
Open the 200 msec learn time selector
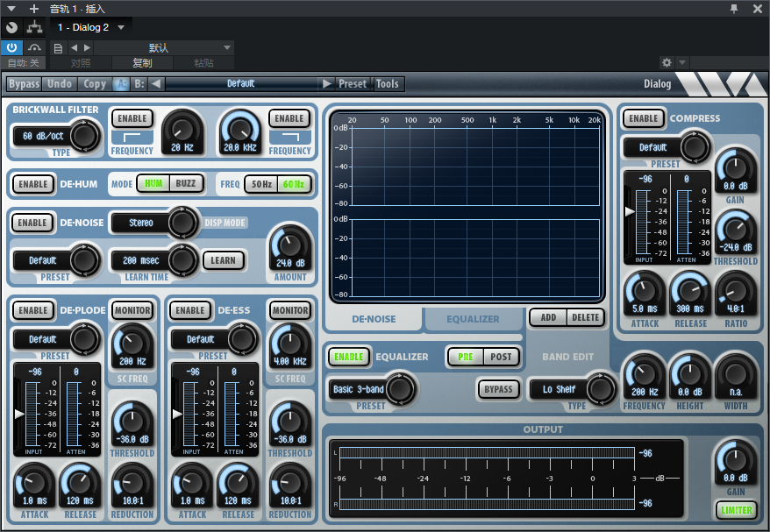tap(153, 260)
